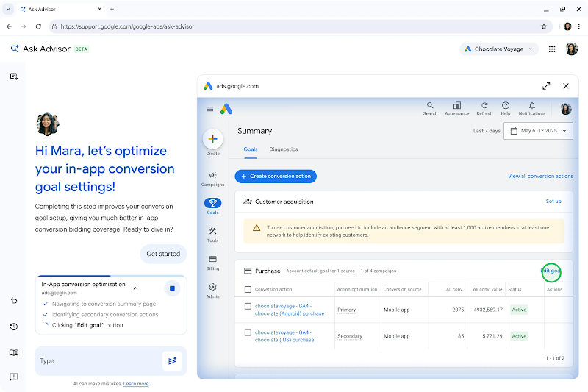Open the feedback icon in left sidebar
588x392 pixels.
[14, 377]
